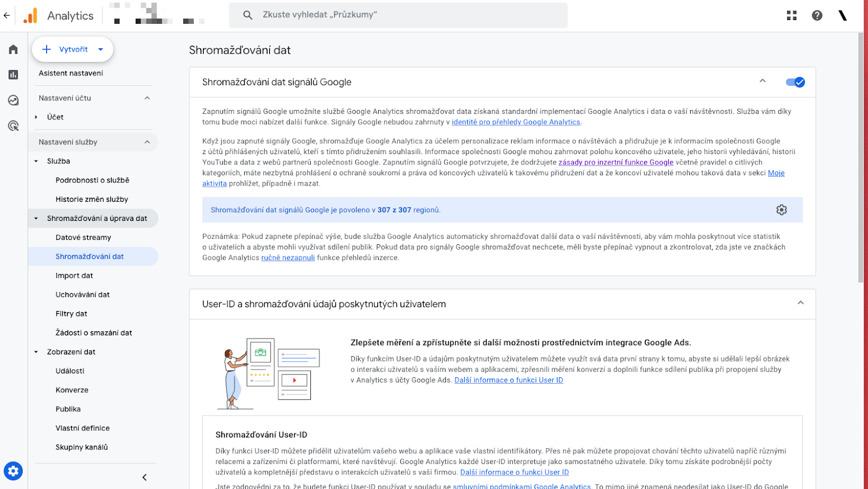Collapse the Zobrazení dat group
This screenshot has height=489, width=868.
pyautogui.click(x=36, y=352)
